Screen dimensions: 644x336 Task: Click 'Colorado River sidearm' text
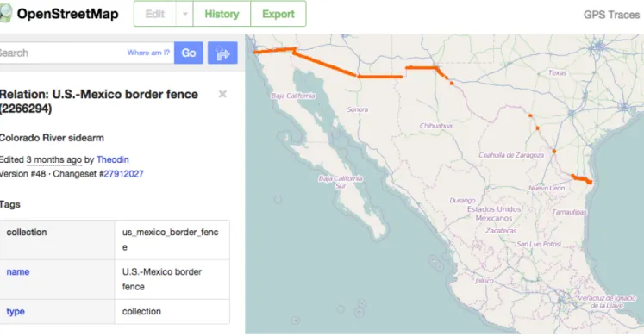[x=52, y=138]
